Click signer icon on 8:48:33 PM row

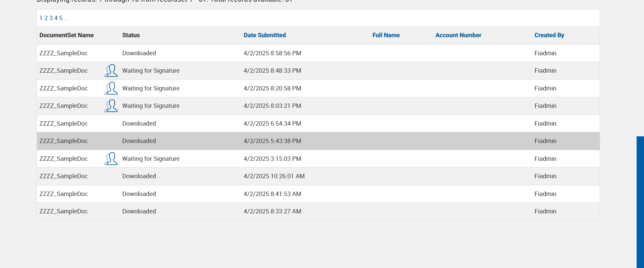tap(111, 71)
